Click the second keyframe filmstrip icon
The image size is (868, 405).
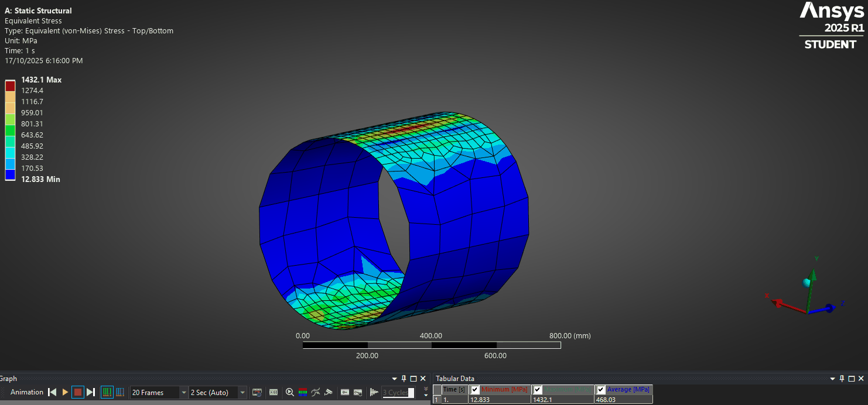click(x=357, y=392)
